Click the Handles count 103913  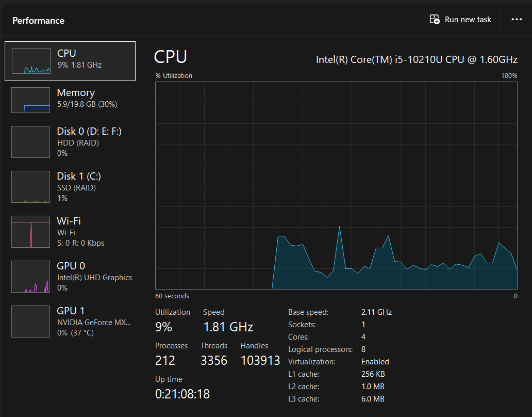click(260, 361)
